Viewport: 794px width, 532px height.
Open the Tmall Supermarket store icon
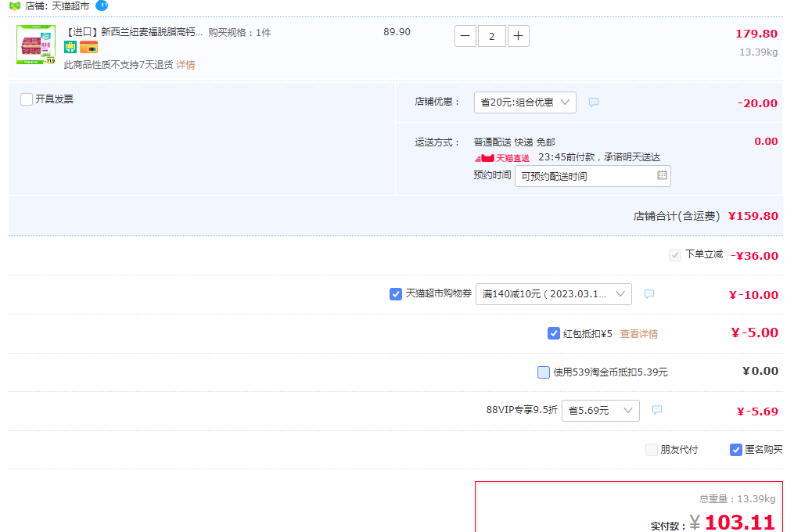click(15, 6)
